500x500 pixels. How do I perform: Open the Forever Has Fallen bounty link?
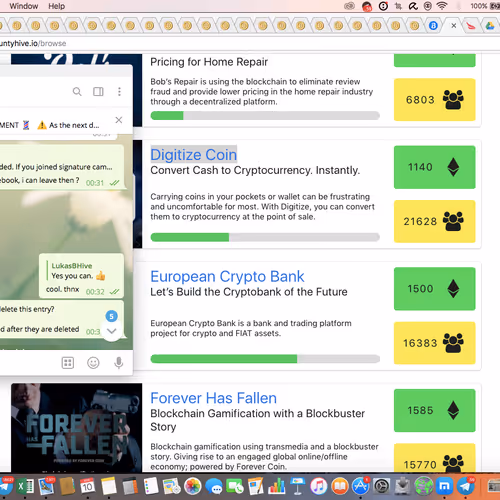213,398
